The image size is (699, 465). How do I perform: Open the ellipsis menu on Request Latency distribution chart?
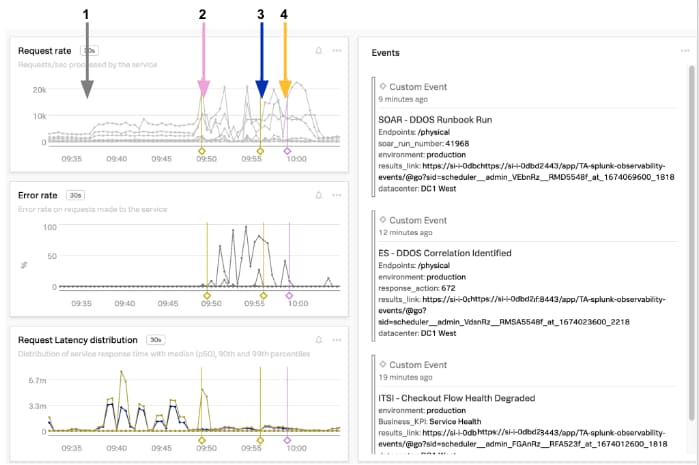pyautogui.click(x=337, y=340)
